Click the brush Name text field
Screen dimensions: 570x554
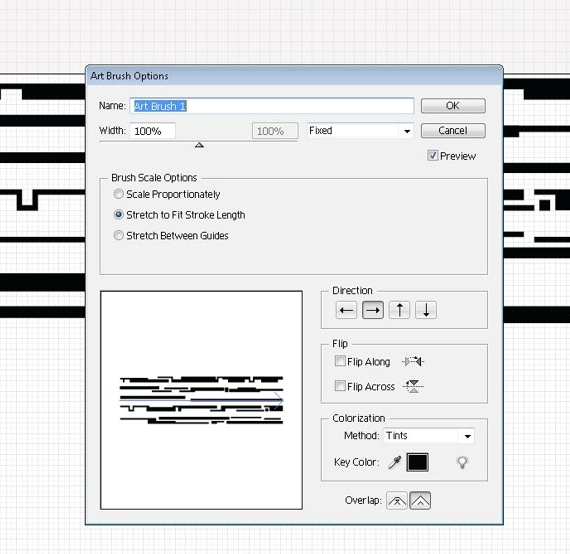272,106
